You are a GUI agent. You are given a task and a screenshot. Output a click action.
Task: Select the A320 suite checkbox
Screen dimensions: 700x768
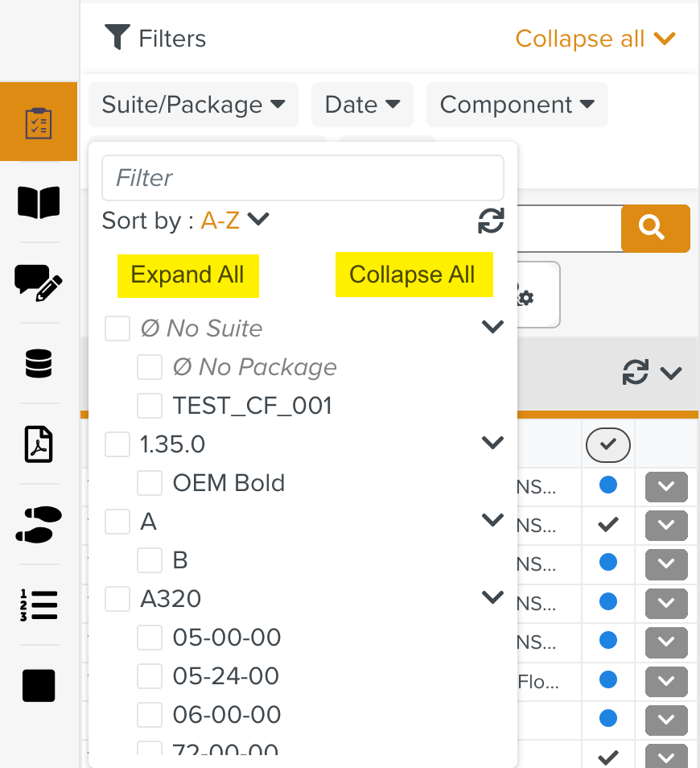point(117,599)
